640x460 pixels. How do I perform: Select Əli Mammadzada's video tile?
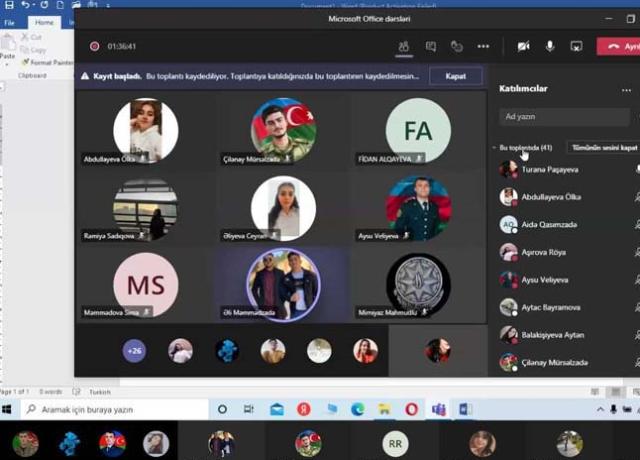click(x=283, y=286)
